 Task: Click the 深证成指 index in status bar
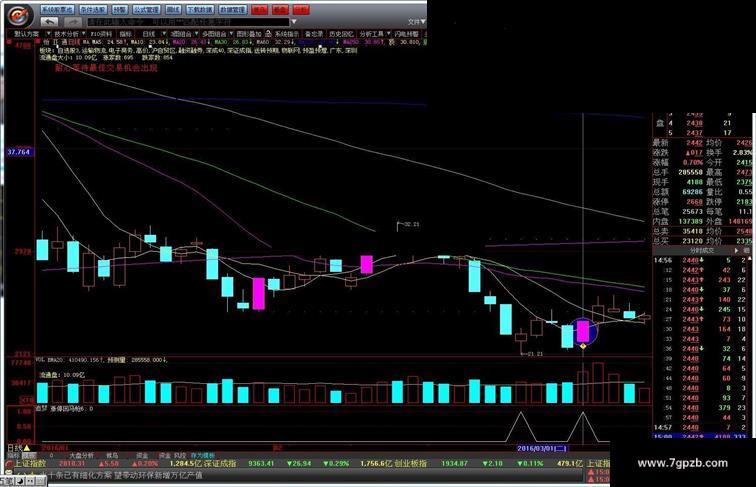click(220, 463)
